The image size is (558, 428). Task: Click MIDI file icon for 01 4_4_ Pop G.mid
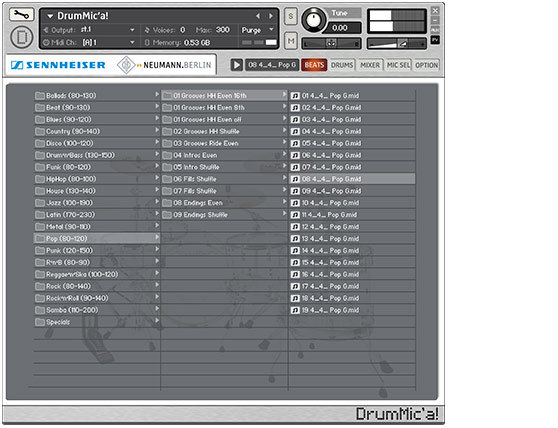click(x=295, y=96)
